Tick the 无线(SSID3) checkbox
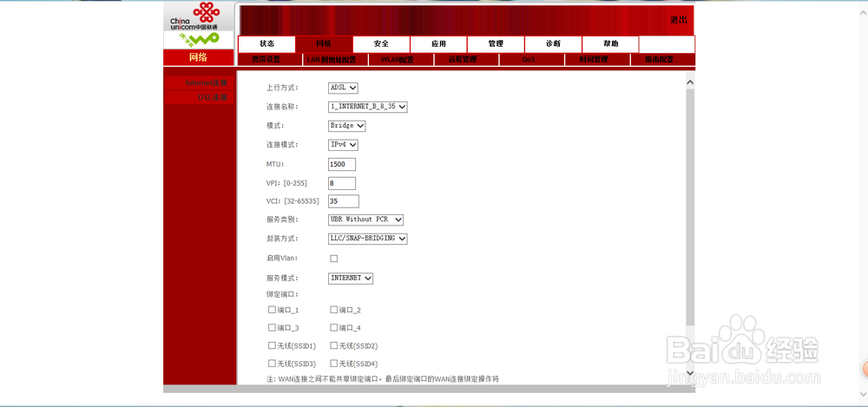The image size is (868, 407). click(x=272, y=364)
